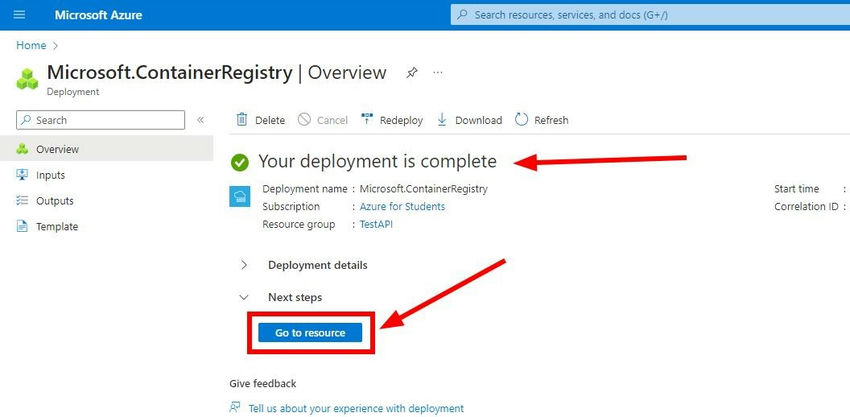This screenshot has width=850, height=417.
Task: Click the green cubes deployment icon by the title
Action: (x=28, y=79)
